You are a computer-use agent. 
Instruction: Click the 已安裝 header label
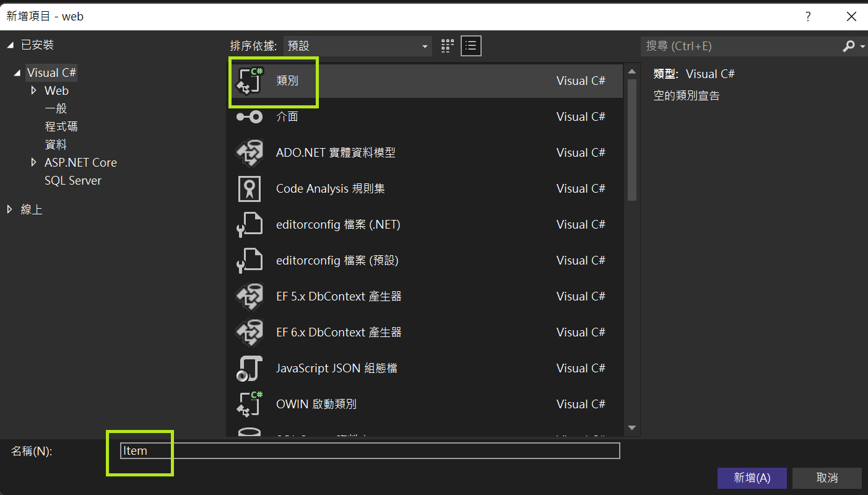coord(37,45)
